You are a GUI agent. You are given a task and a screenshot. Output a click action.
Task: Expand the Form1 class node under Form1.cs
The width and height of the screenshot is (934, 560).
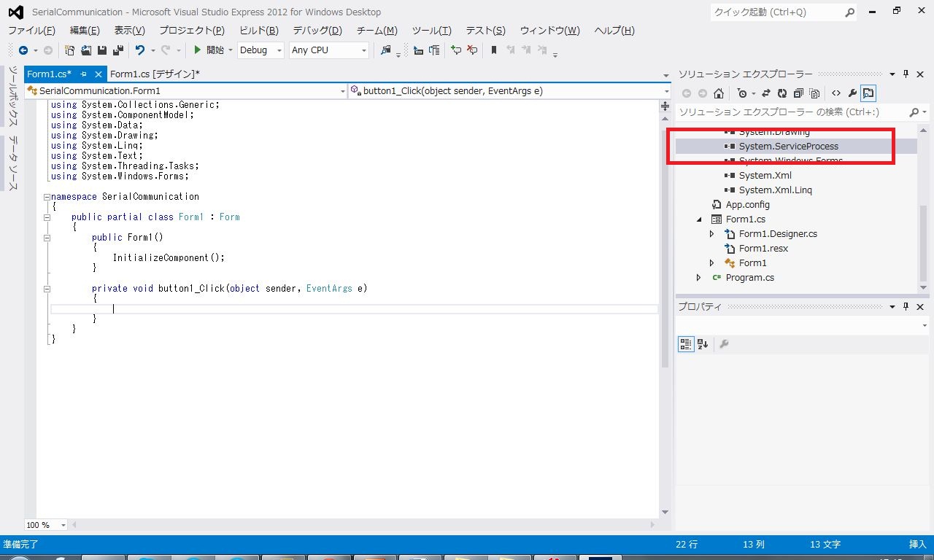point(712,263)
